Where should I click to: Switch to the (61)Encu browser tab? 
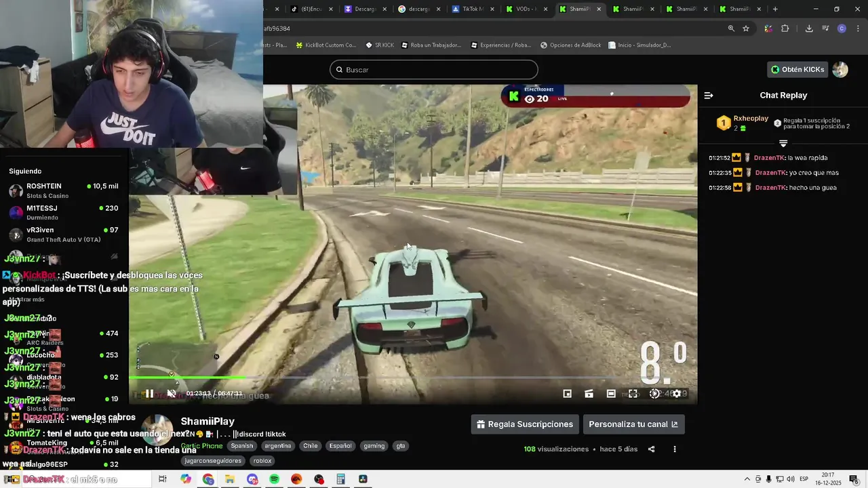pyautogui.click(x=311, y=9)
